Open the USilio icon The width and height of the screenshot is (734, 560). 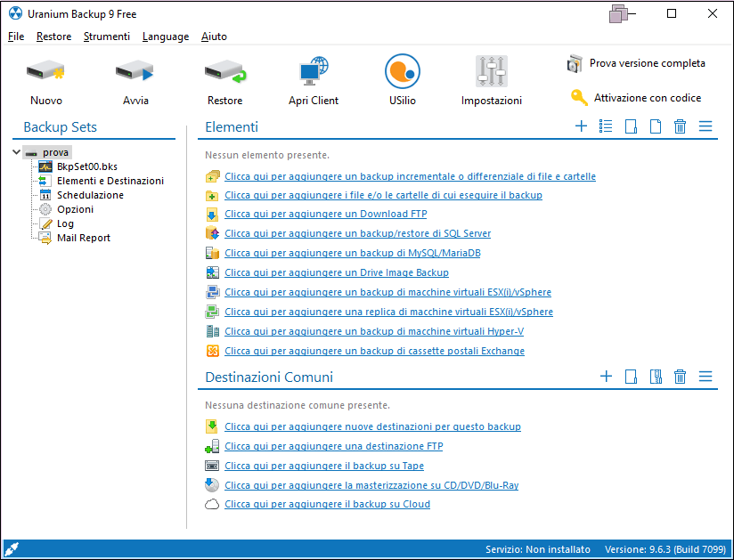pyautogui.click(x=403, y=71)
